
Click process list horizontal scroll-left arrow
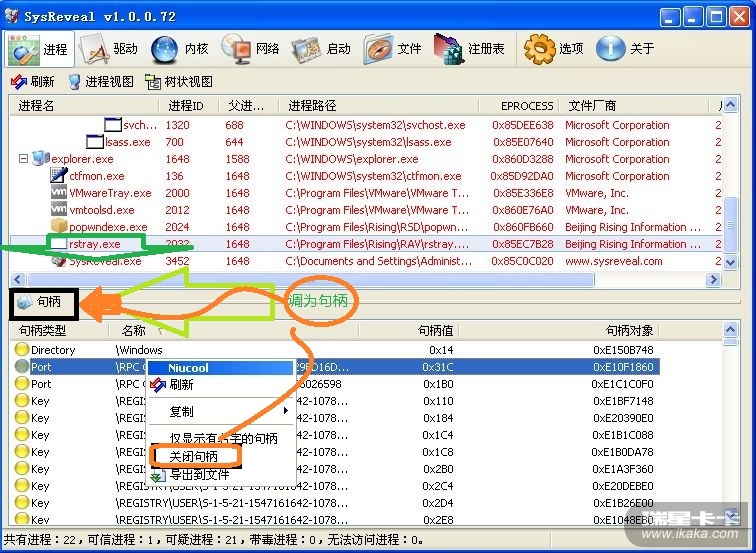(x=18, y=279)
